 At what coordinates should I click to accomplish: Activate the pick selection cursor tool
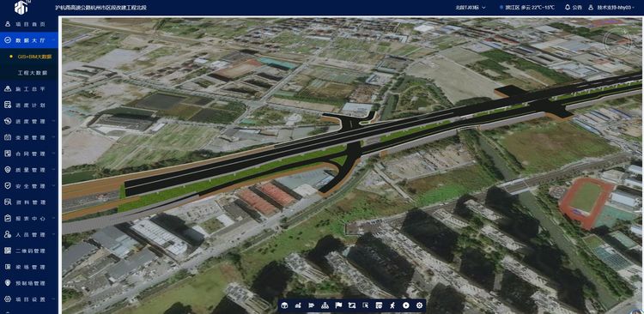366,305
